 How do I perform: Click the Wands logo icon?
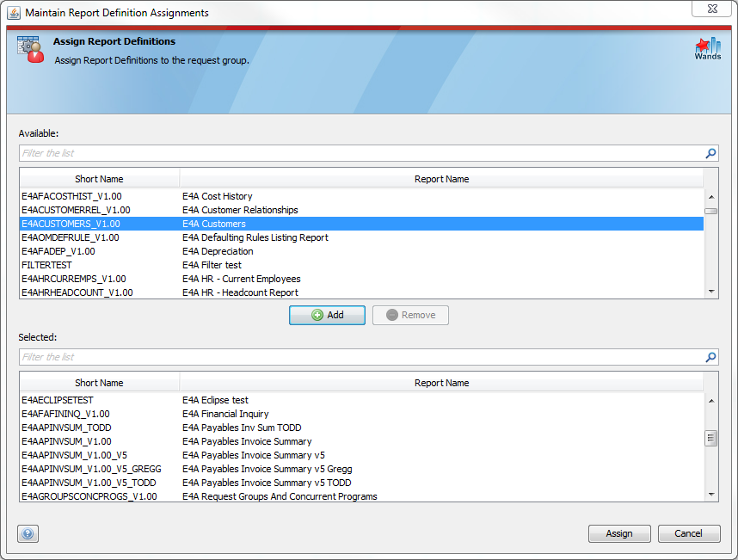point(708,49)
